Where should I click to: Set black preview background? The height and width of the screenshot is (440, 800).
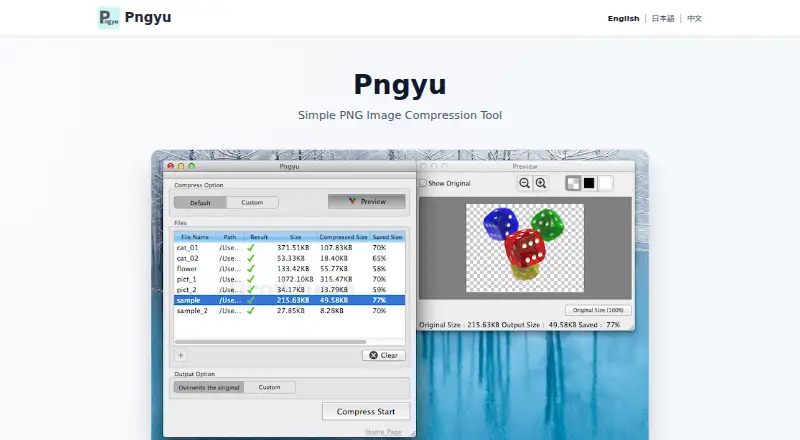coord(589,183)
